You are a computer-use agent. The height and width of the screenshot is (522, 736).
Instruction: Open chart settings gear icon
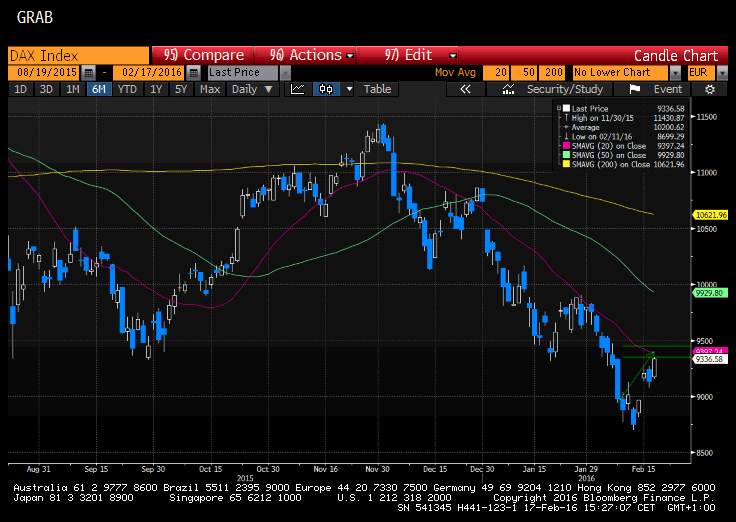pyautogui.click(x=710, y=89)
